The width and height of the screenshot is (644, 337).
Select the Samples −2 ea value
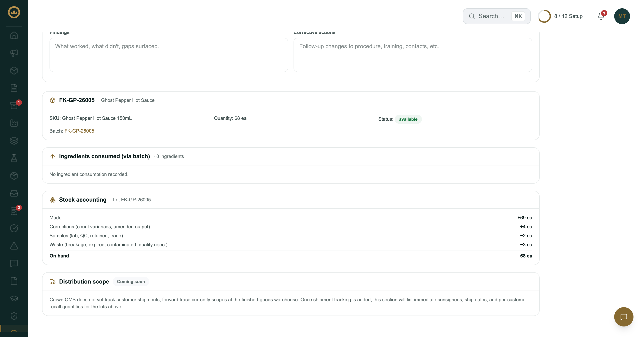click(526, 236)
